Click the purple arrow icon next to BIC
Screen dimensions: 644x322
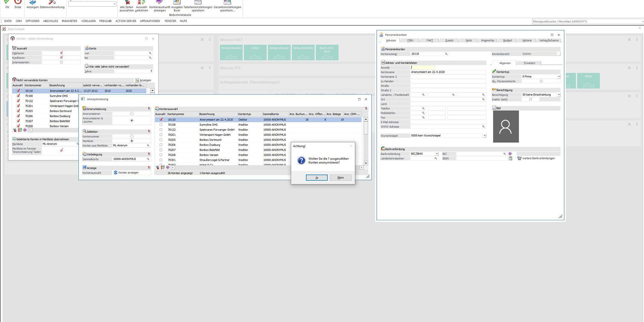(510, 154)
